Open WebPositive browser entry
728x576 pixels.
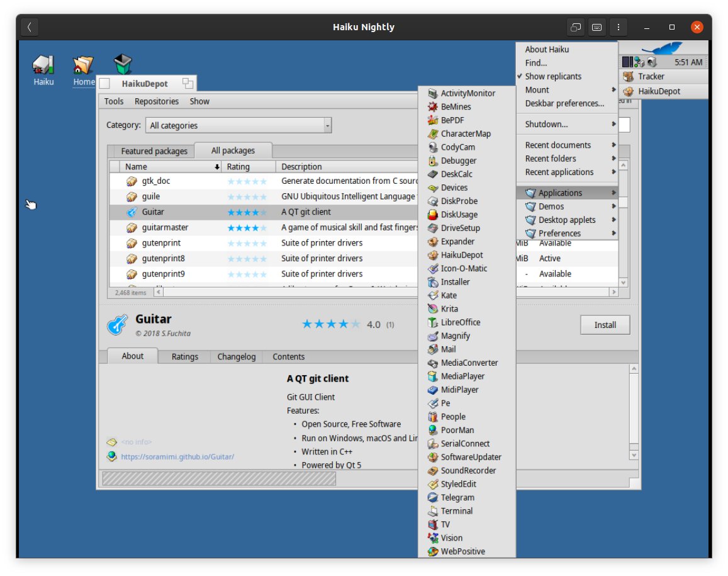(467, 551)
